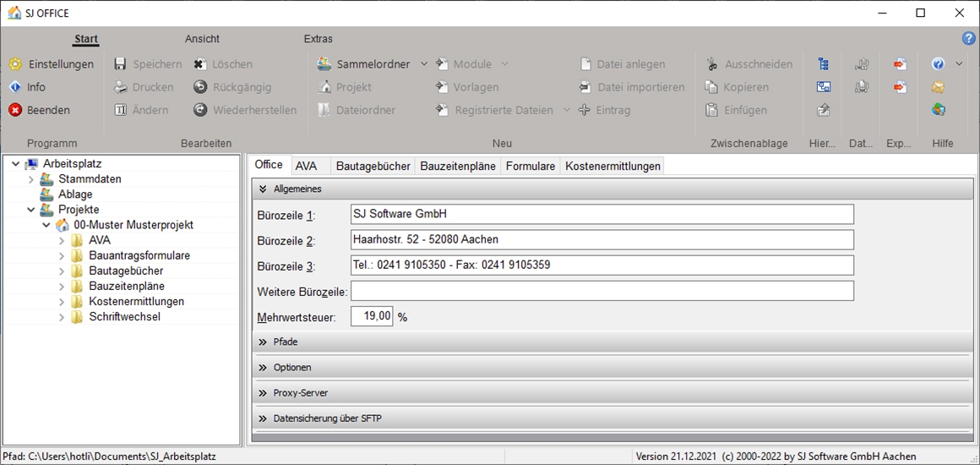Collapse the 00-Muster Musterprojekt node
This screenshot has width=980, height=465.
pyautogui.click(x=46, y=225)
